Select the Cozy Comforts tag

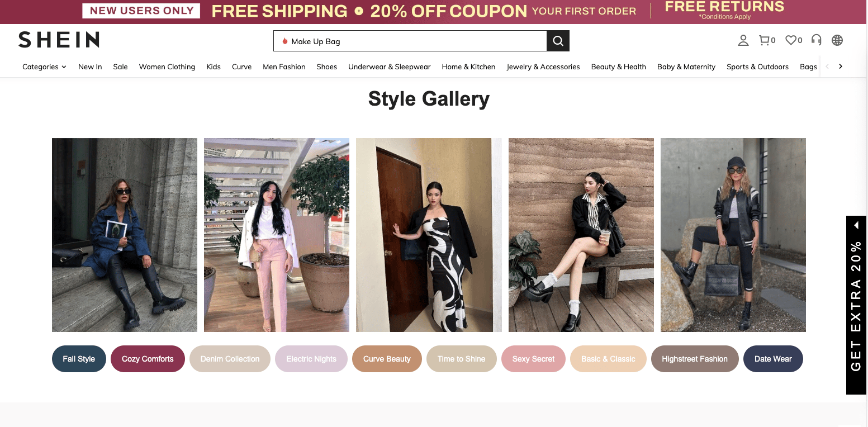(148, 359)
